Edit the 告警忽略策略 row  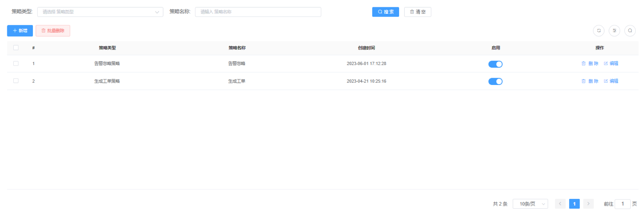(x=611, y=64)
